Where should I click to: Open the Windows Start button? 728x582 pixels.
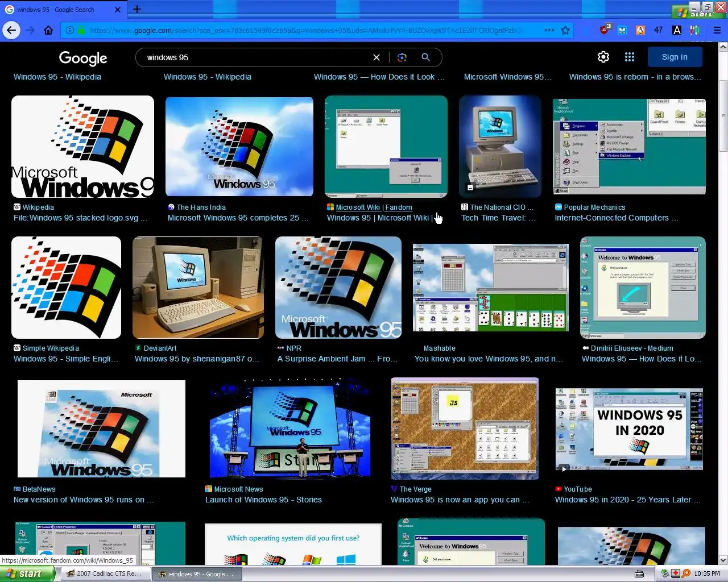click(27, 573)
